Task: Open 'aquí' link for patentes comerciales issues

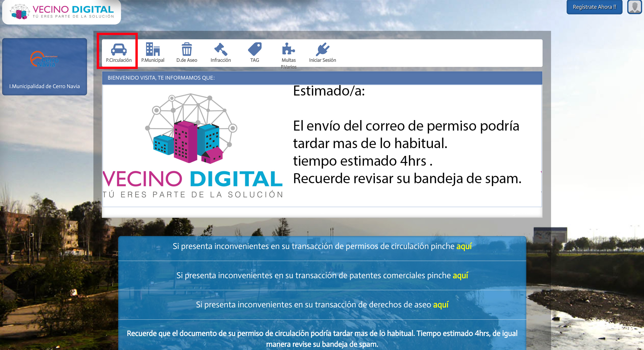Action: click(460, 276)
